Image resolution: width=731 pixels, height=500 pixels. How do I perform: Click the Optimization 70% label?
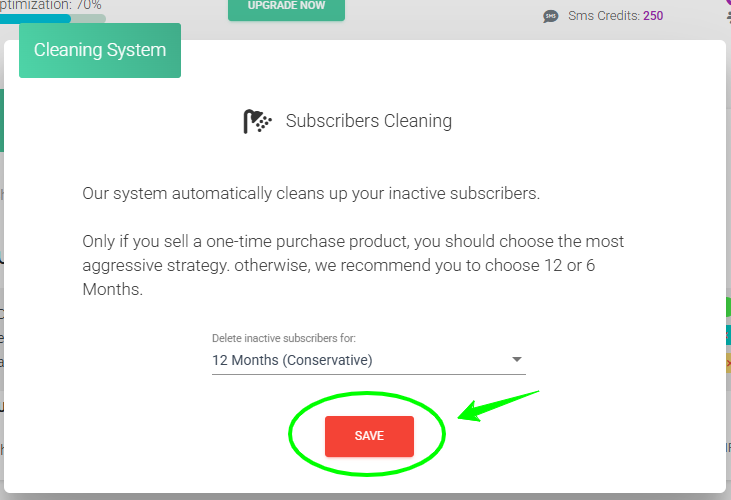coord(50,5)
